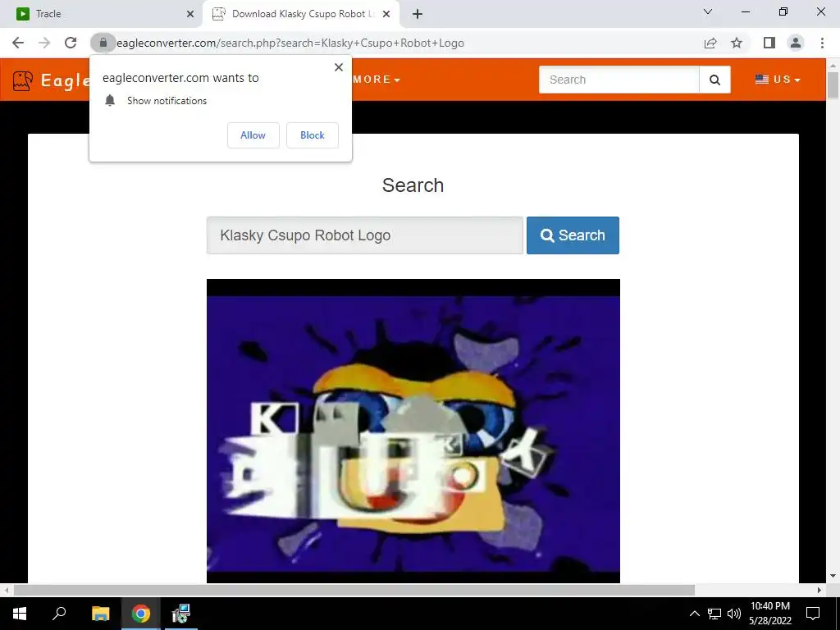Reload the eagleconverter page

click(x=71, y=43)
